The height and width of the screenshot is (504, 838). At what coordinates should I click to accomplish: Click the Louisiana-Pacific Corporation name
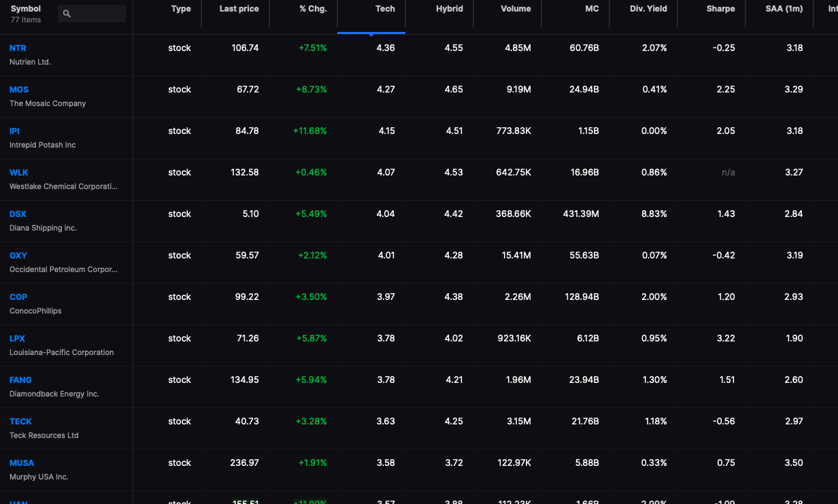(x=62, y=352)
